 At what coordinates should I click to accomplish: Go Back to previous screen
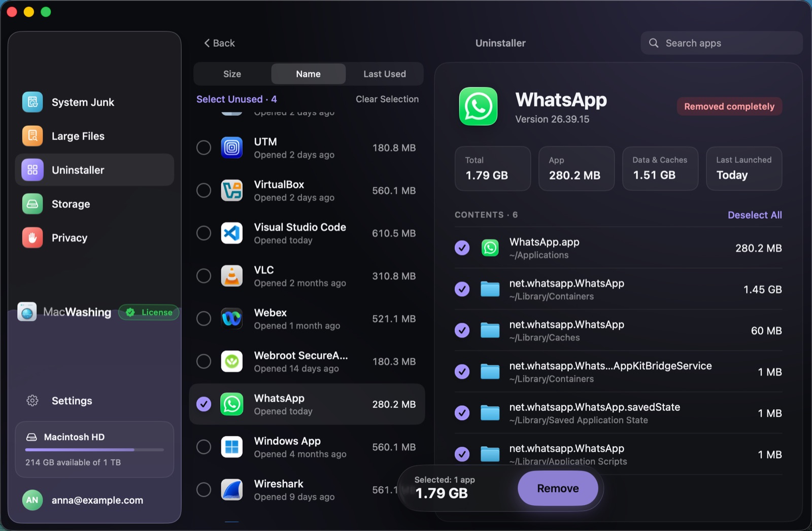click(x=219, y=43)
